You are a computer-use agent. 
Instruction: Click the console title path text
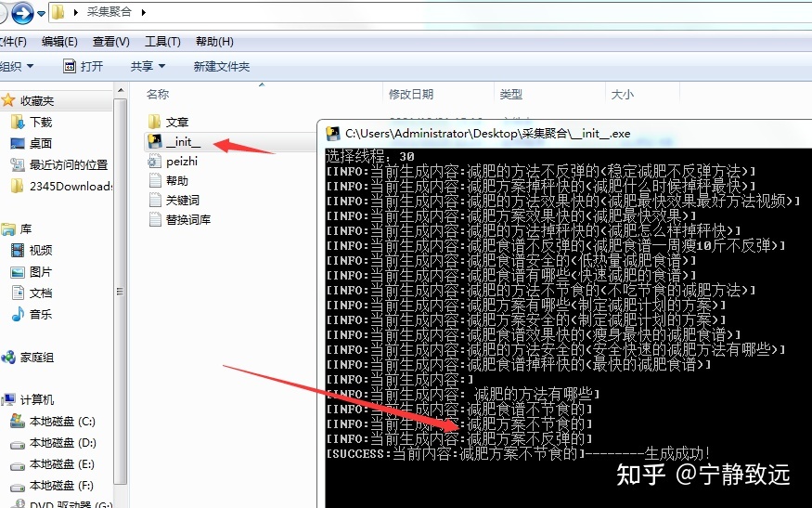[488, 134]
